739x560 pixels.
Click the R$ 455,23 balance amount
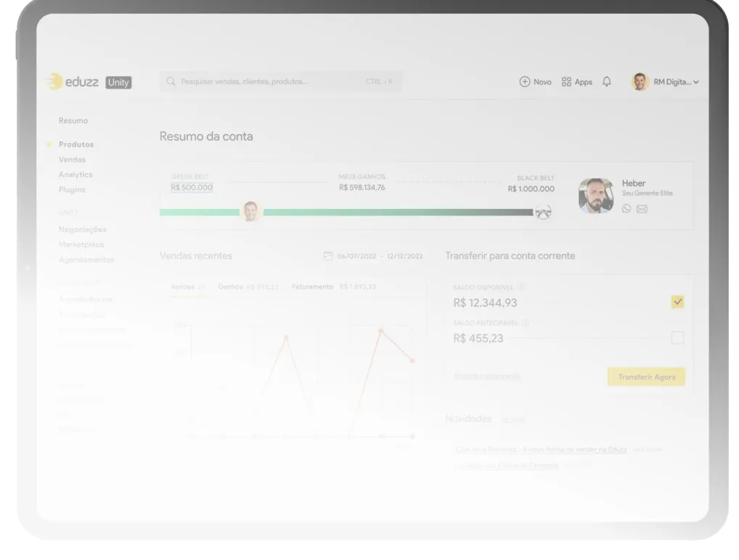tap(478, 338)
